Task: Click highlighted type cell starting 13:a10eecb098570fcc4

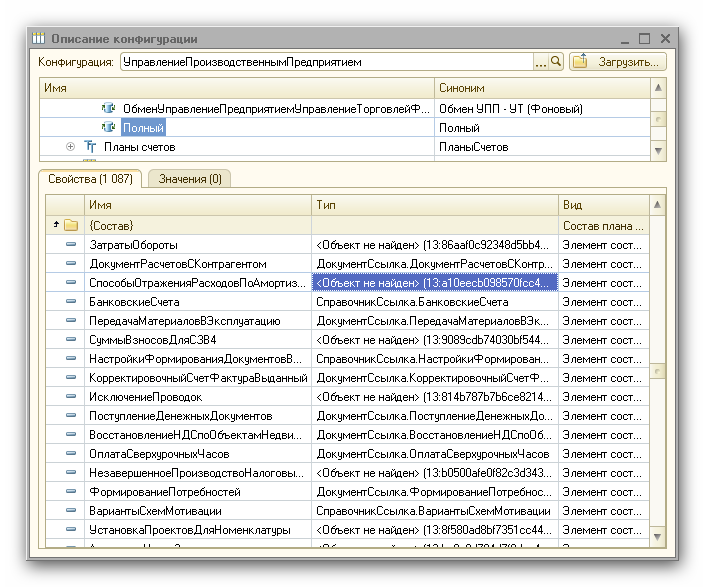Action: (x=435, y=283)
